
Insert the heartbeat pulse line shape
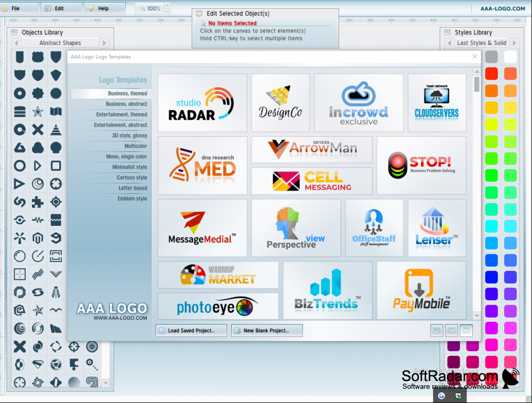click(x=38, y=220)
